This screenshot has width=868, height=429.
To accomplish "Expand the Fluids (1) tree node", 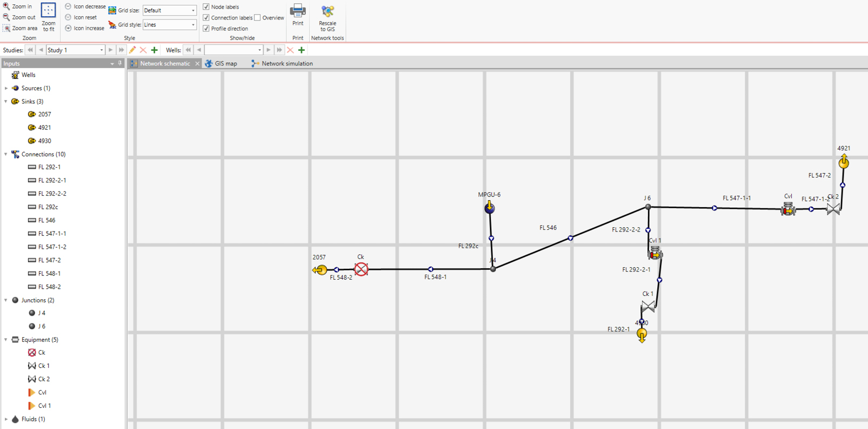I will click(6, 419).
